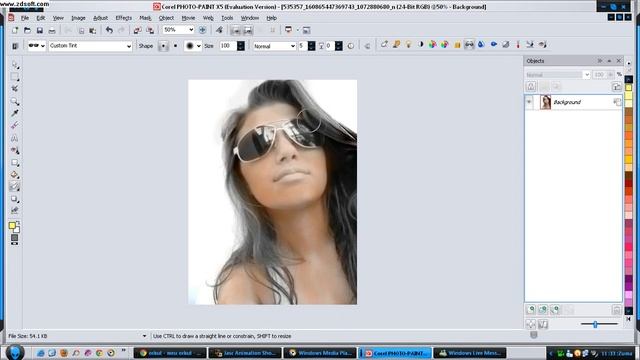Click the Import icon on the toolbar
Screen dimensions: 640x360
[138, 30]
